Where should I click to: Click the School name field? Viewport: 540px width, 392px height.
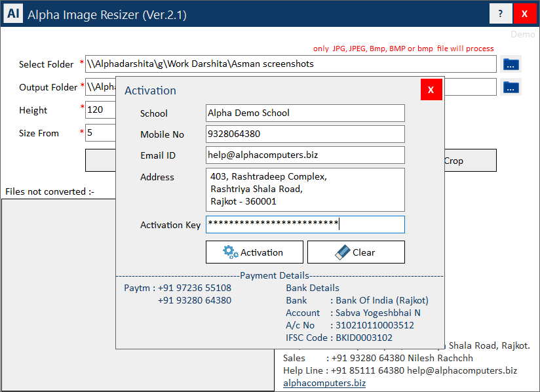click(x=305, y=113)
